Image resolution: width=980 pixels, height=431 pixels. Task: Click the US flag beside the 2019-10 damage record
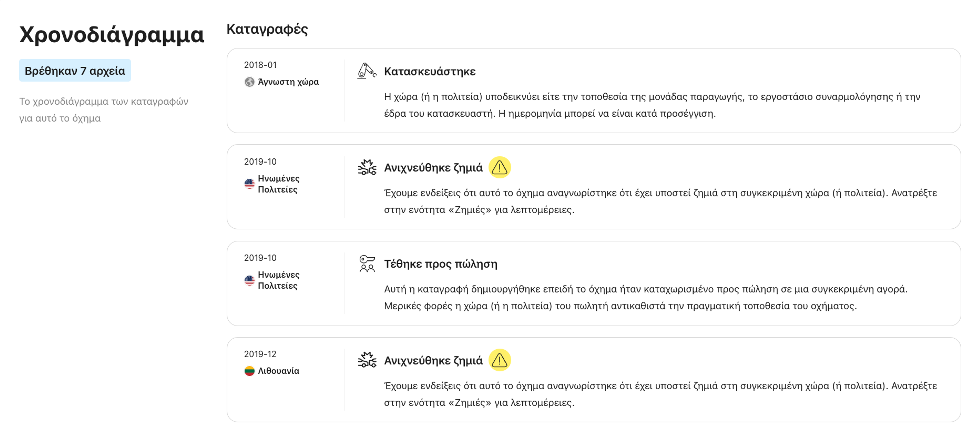(x=250, y=184)
